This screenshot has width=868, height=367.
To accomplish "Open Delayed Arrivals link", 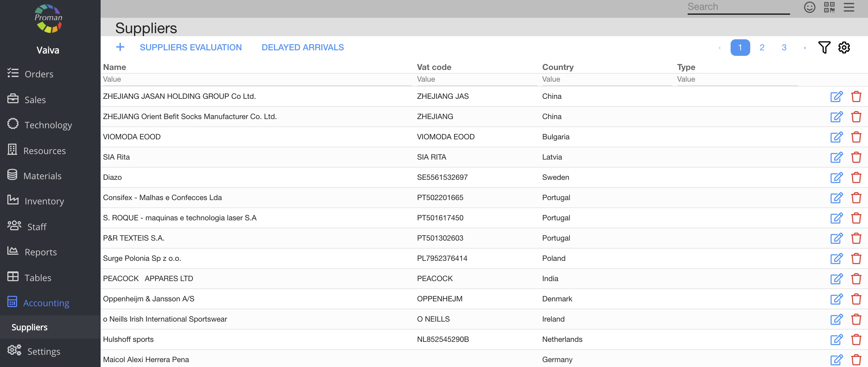I will point(302,48).
